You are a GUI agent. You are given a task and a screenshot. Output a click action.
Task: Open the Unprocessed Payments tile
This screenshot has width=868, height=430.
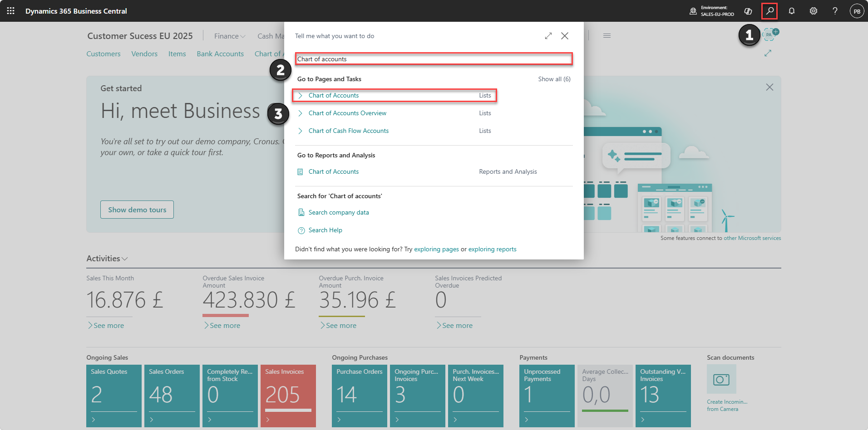point(547,396)
